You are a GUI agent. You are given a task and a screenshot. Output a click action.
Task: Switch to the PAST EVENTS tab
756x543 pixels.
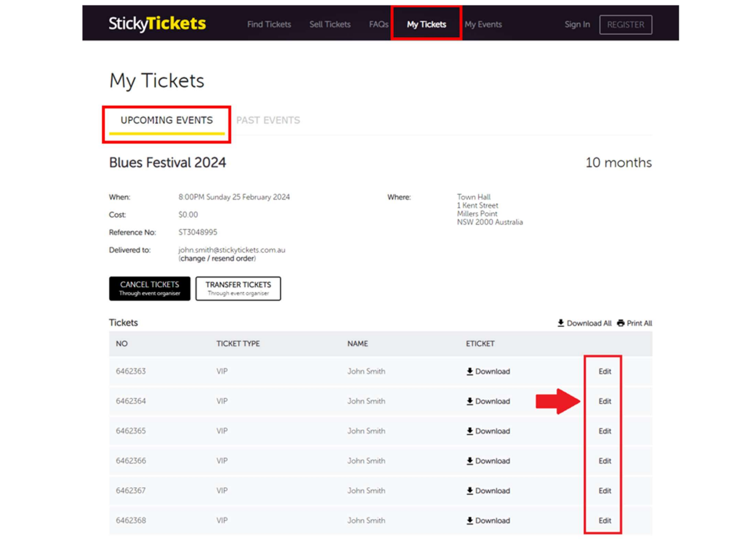pyautogui.click(x=268, y=121)
